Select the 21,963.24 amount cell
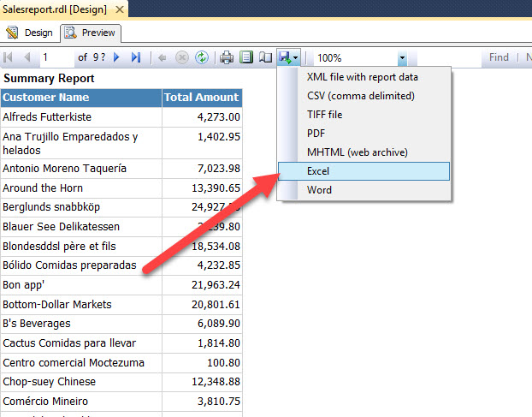This screenshot has height=417, width=532. coord(202,285)
